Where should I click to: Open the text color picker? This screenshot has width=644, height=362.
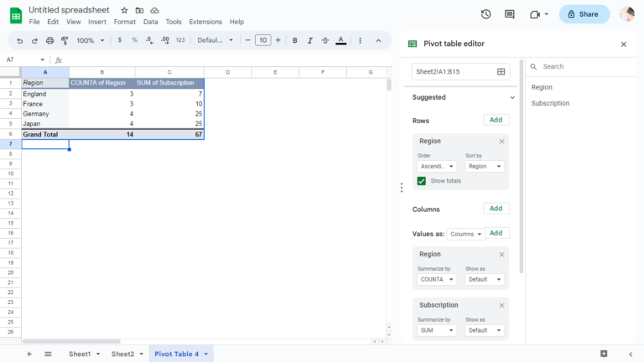tap(340, 40)
